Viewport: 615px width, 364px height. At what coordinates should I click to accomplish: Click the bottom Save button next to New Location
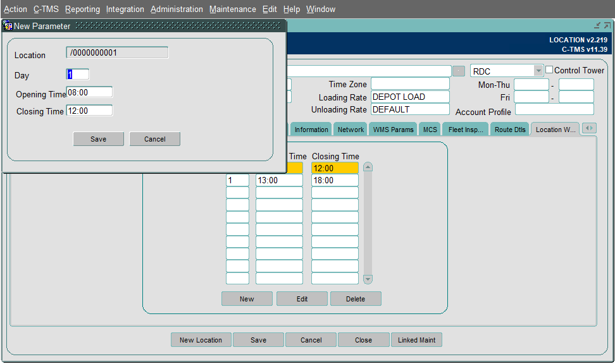pos(259,340)
